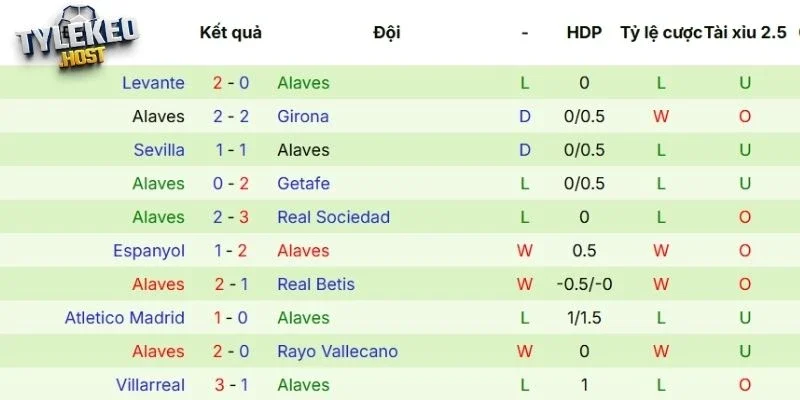Click the 2 - 3 Real Sociedad score
This screenshot has height=400, width=800.
tap(230, 217)
